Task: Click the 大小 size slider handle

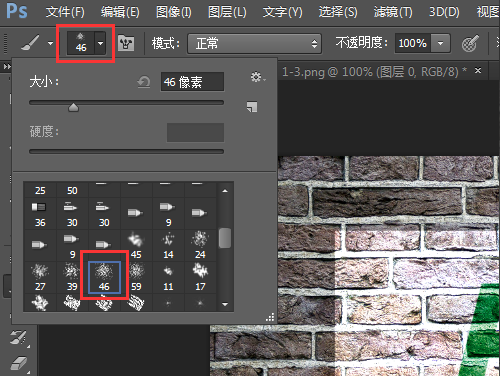Action: pyautogui.click(x=73, y=107)
